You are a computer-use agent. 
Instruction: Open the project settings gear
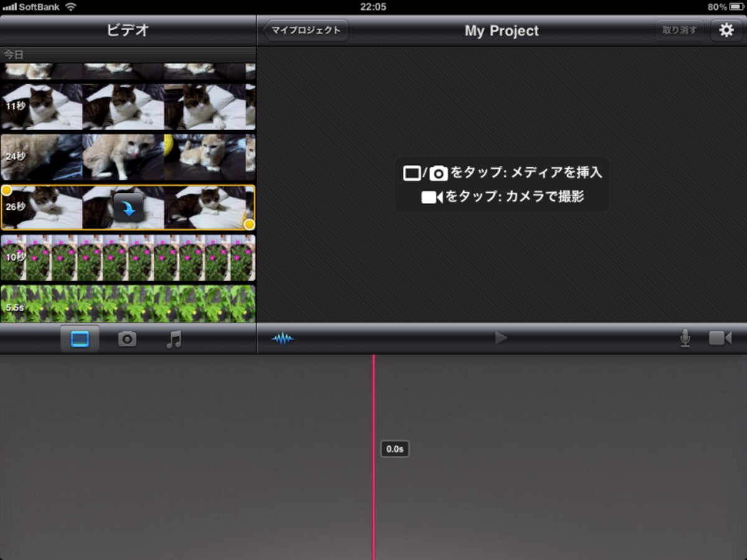(726, 30)
